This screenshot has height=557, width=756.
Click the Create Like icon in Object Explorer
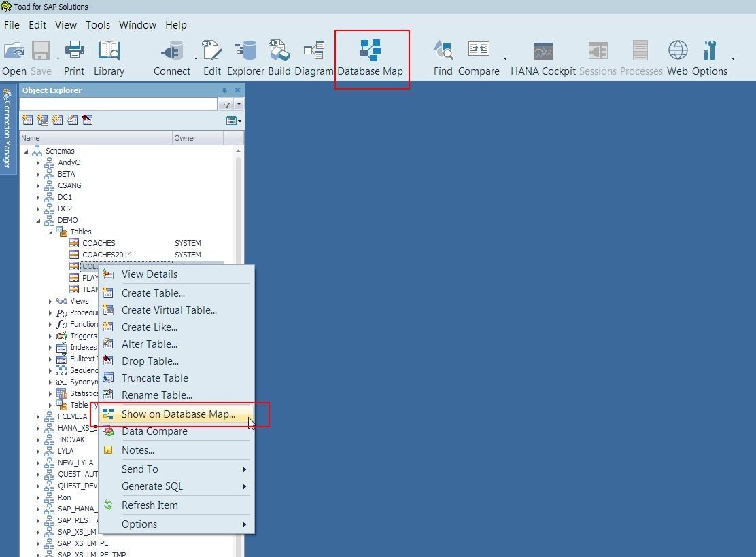[57, 120]
